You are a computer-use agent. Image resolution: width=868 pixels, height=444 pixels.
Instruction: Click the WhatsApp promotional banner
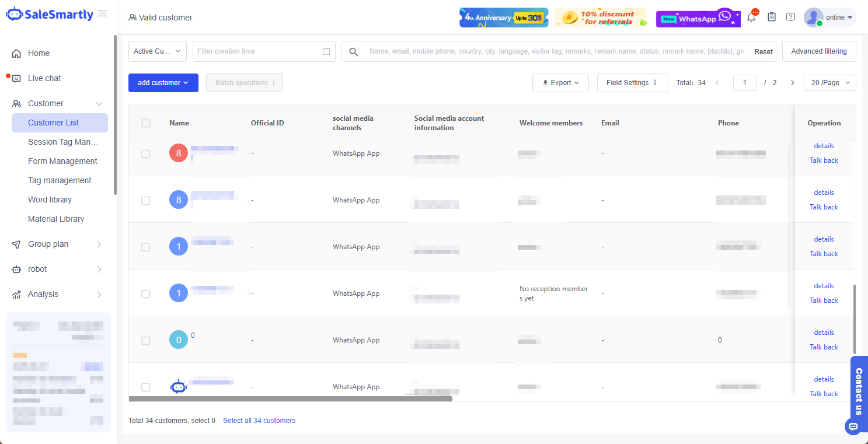pyautogui.click(x=698, y=18)
